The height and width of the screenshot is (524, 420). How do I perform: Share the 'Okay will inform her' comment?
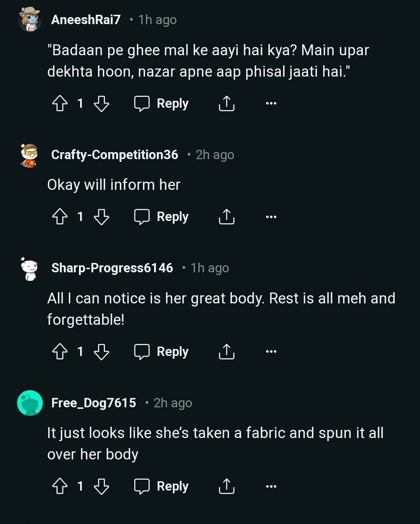pos(226,217)
